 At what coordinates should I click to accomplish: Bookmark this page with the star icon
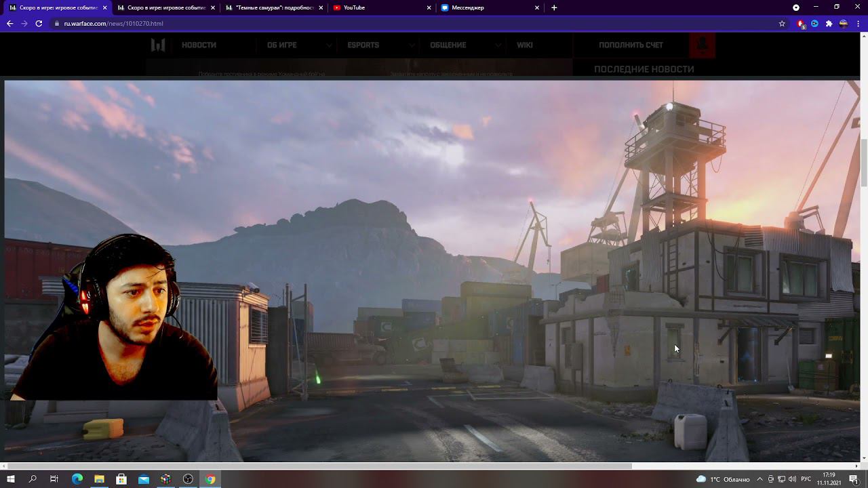click(782, 23)
